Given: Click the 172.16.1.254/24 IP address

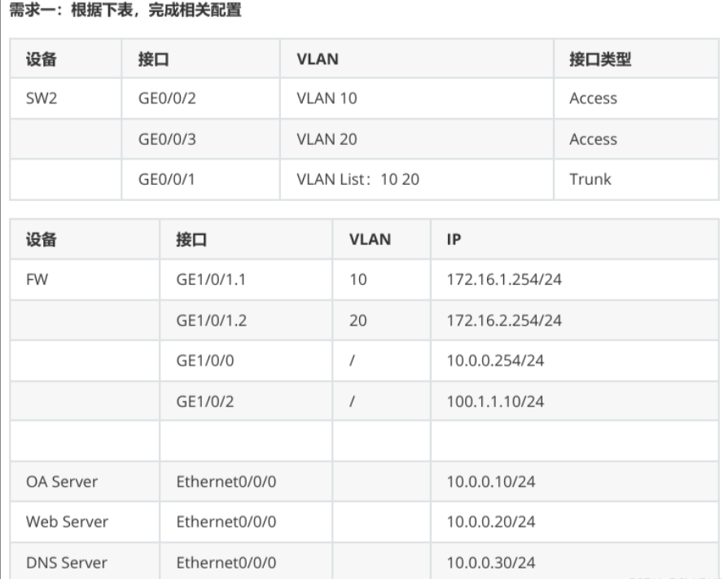Looking at the screenshot, I should pos(504,279).
